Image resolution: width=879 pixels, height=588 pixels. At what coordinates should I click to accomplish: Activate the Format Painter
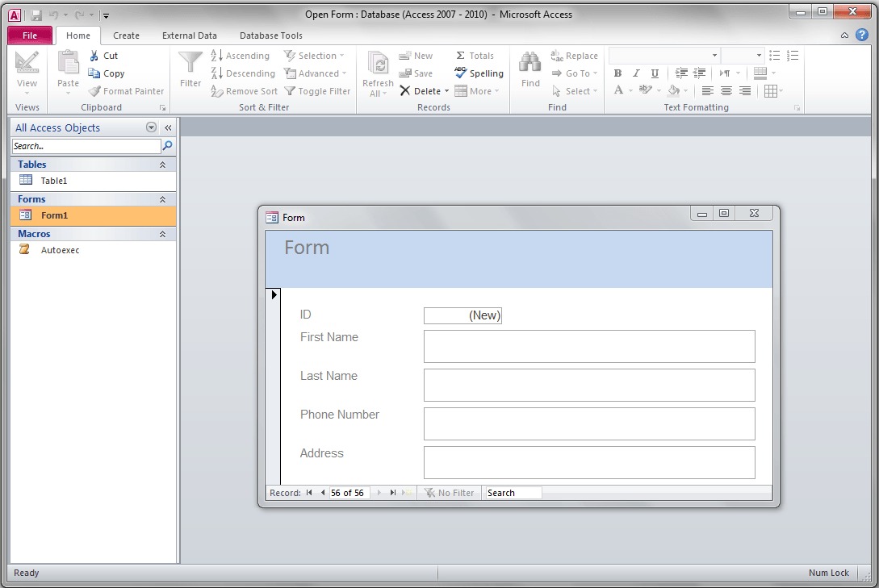(x=126, y=91)
